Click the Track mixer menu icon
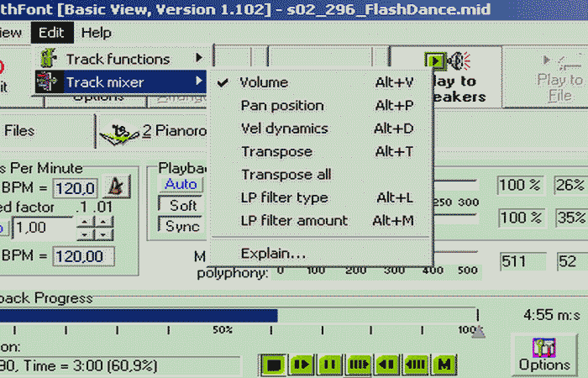588x378 pixels. click(49, 81)
